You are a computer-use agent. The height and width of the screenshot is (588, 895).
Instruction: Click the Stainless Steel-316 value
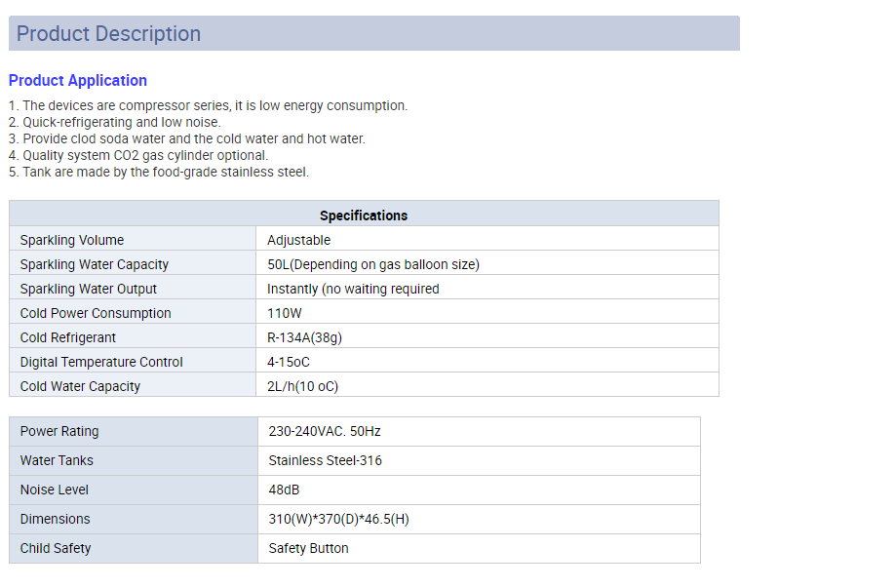pos(326,460)
